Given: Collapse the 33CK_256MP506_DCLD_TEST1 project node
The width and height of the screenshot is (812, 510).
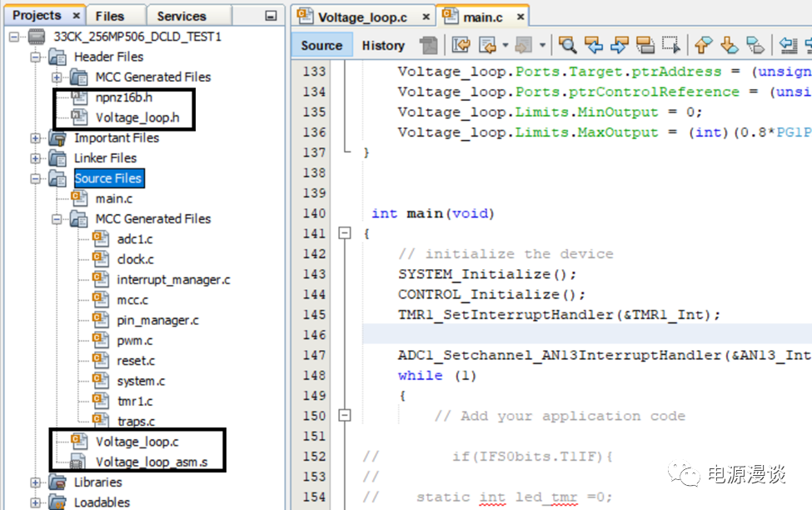Looking at the screenshot, I should point(15,37).
